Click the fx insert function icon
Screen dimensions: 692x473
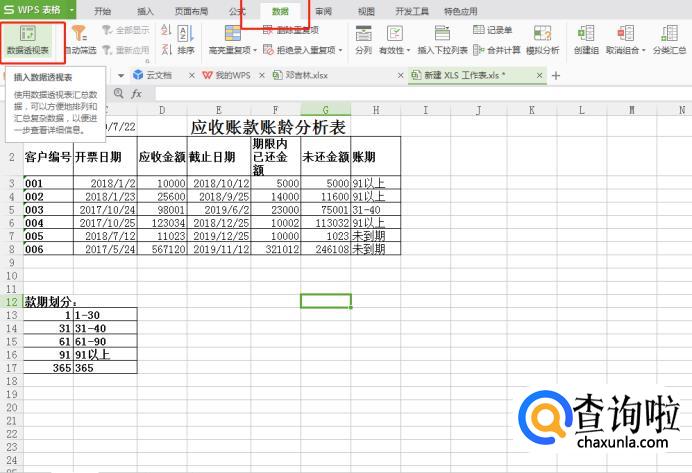[x=137, y=94]
